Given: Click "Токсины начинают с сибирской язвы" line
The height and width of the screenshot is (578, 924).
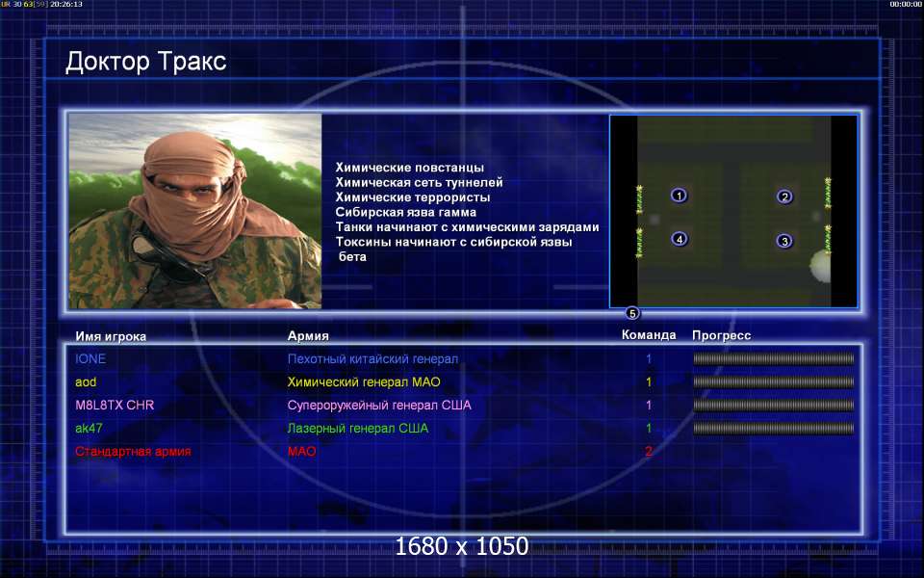Looking at the screenshot, I should pos(453,242).
